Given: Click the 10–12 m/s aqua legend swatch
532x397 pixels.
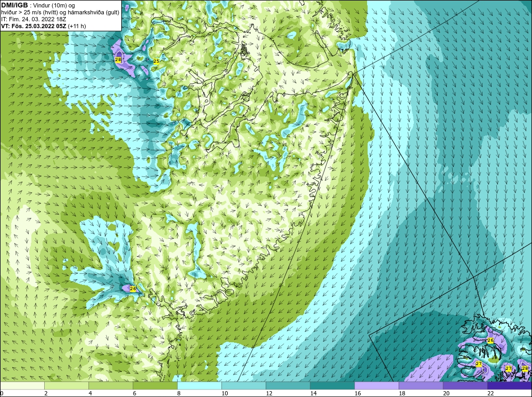Looking at the screenshot, I should point(244,386).
